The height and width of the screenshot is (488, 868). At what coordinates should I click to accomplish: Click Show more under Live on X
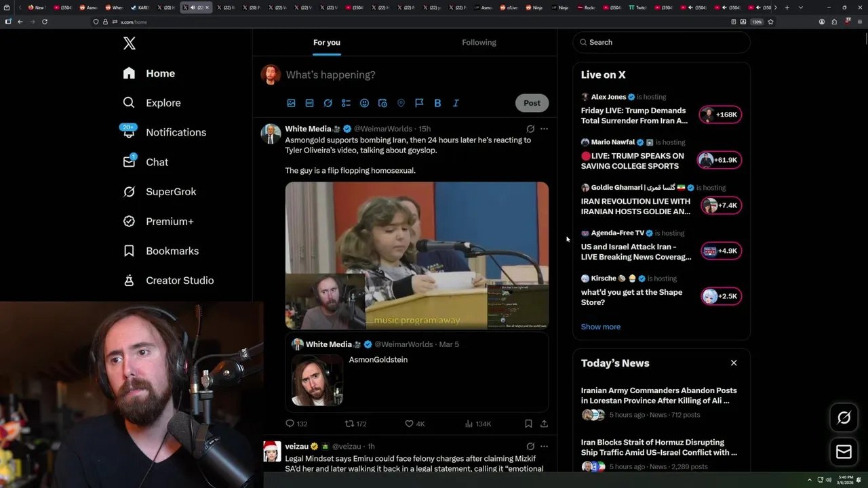600,327
